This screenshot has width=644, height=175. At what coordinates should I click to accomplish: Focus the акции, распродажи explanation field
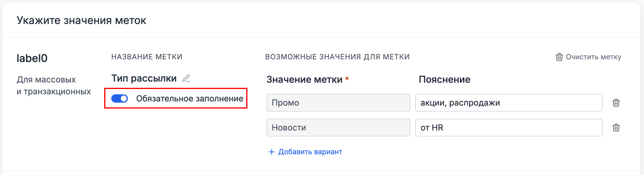pos(508,103)
